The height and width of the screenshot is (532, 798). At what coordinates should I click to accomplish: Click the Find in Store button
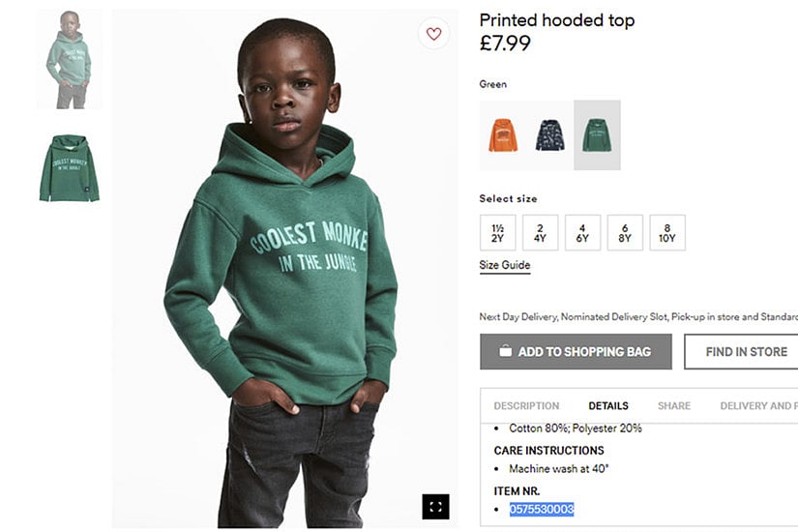tap(741, 352)
